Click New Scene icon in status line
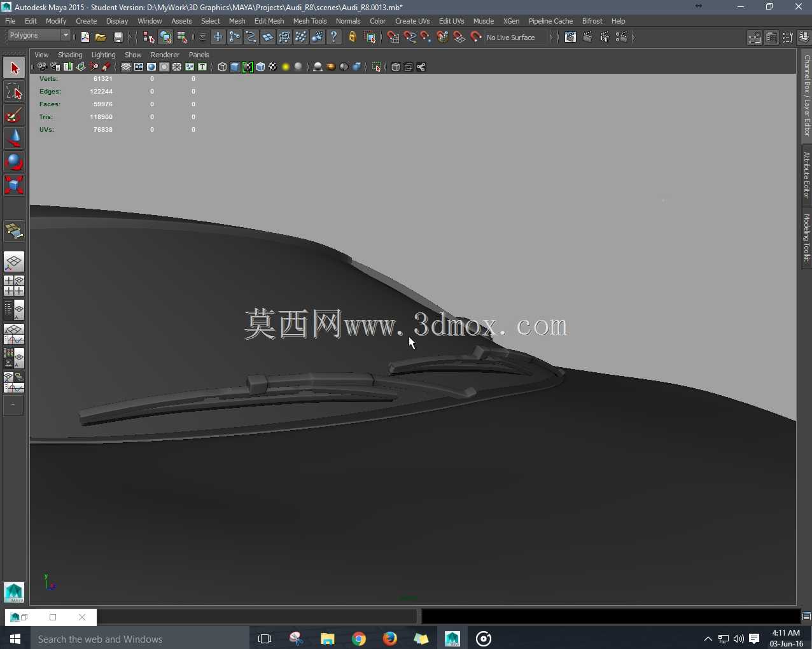The image size is (812, 649). (85, 38)
